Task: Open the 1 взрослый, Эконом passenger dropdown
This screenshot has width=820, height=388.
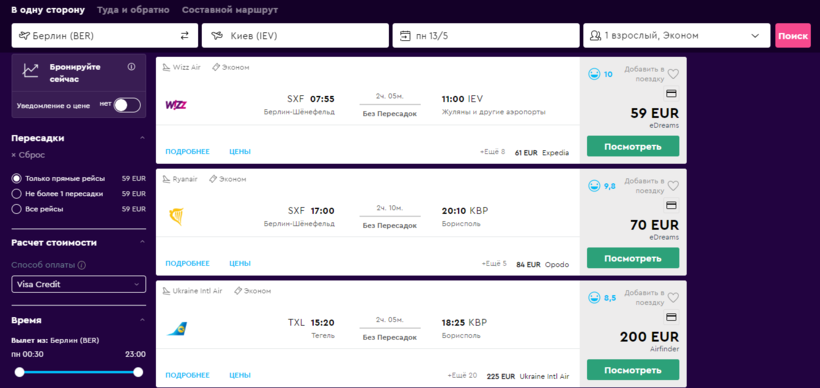Action: [x=677, y=36]
